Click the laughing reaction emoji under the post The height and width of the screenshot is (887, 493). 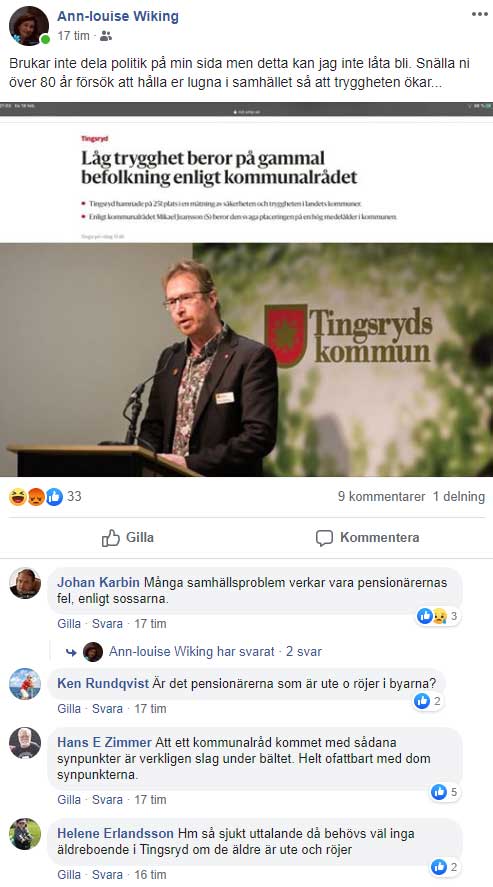[x=18, y=497]
